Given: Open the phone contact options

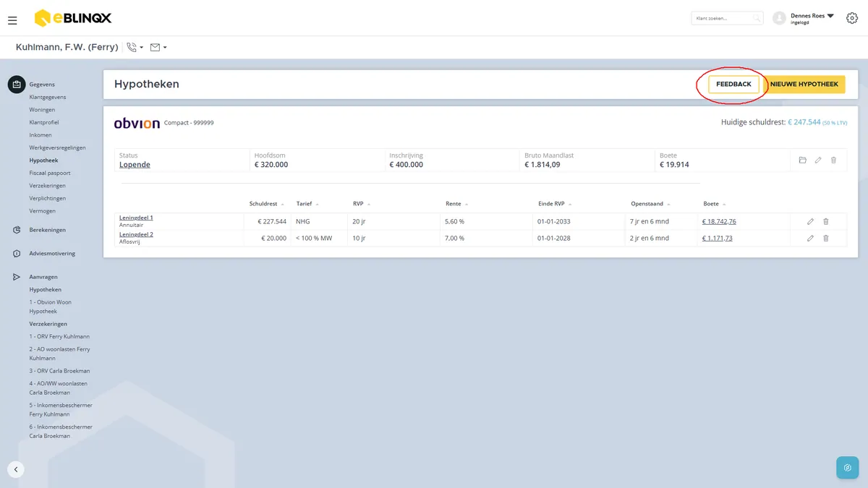Looking at the screenshot, I should pos(135,47).
